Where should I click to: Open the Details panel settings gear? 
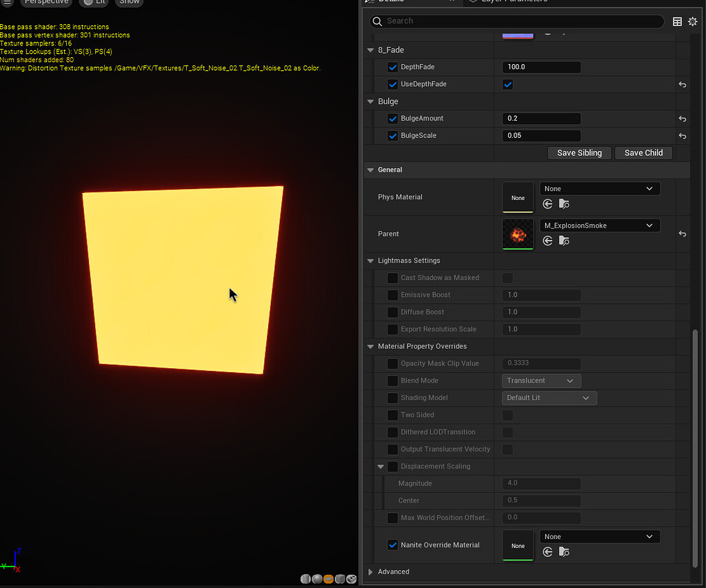pyautogui.click(x=693, y=21)
